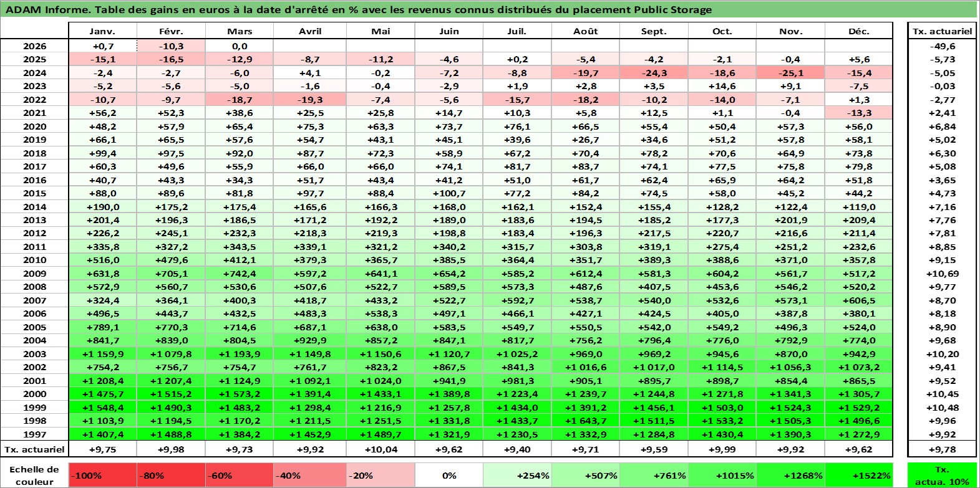980x488 pixels.
Task: Click the 2026 year row label
Action: coord(34,46)
